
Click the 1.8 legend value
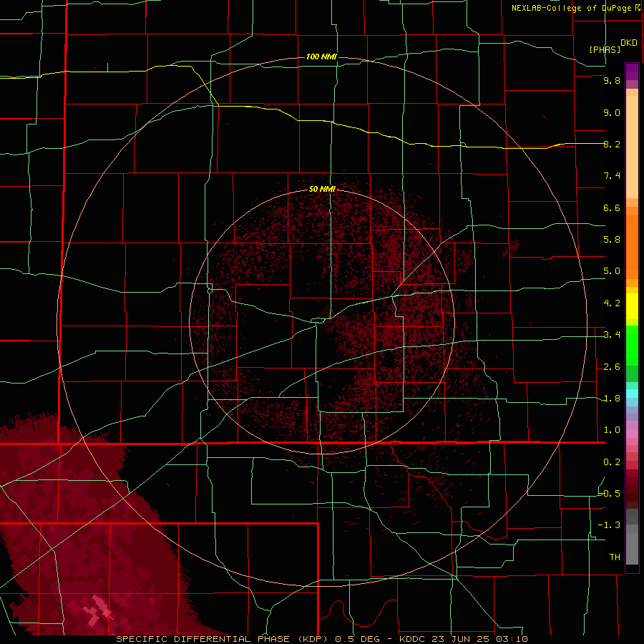click(612, 399)
